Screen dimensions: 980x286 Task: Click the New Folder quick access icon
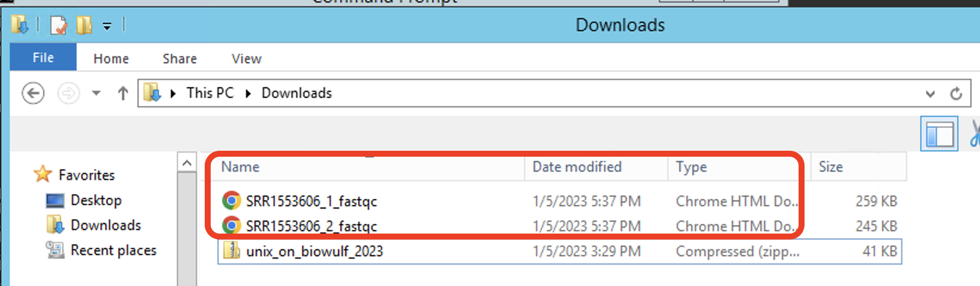point(84,25)
